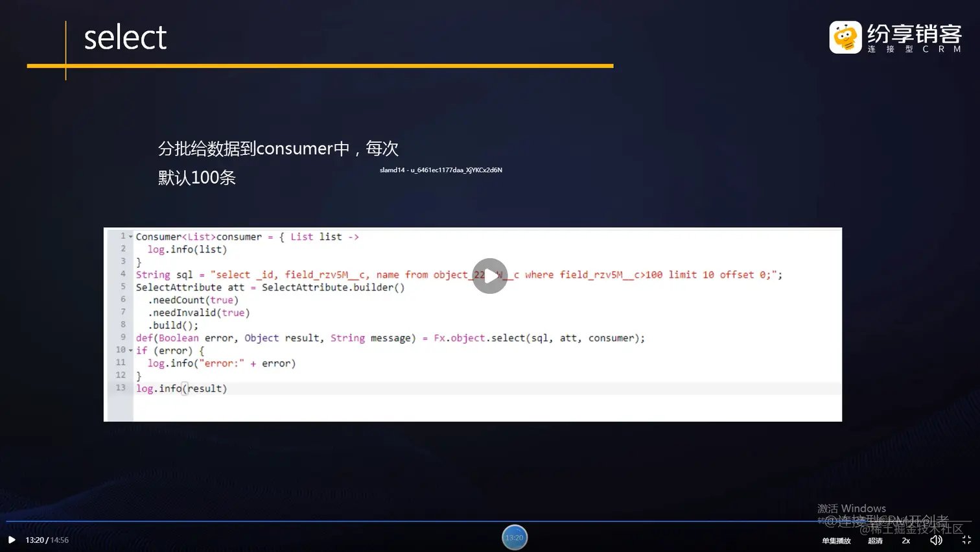Open the 单集播放 playback mode option
This screenshot has width=980, height=552.
click(836, 540)
